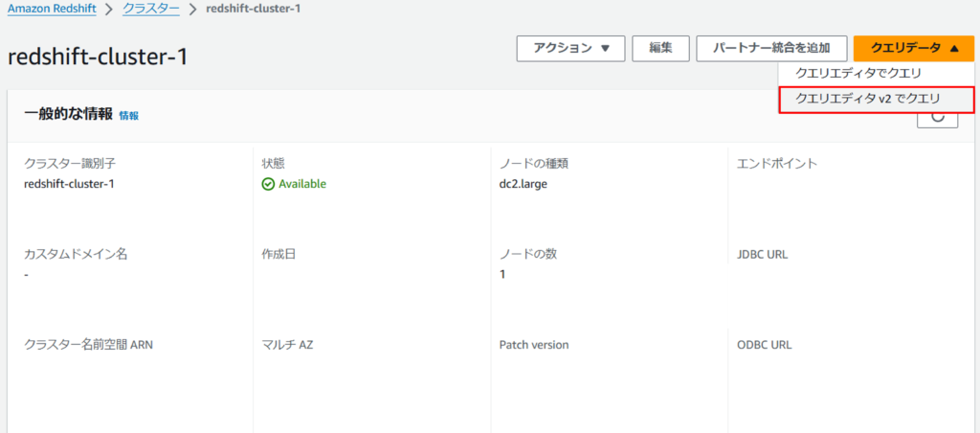Select the dc2.large node type value
Viewport: 980px width, 433px height.
[x=523, y=185]
